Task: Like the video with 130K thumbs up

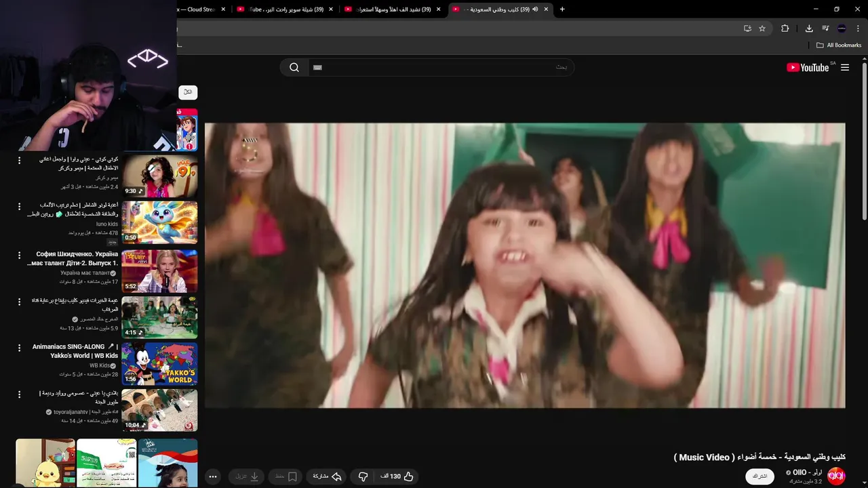Action: pyautogui.click(x=397, y=476)
